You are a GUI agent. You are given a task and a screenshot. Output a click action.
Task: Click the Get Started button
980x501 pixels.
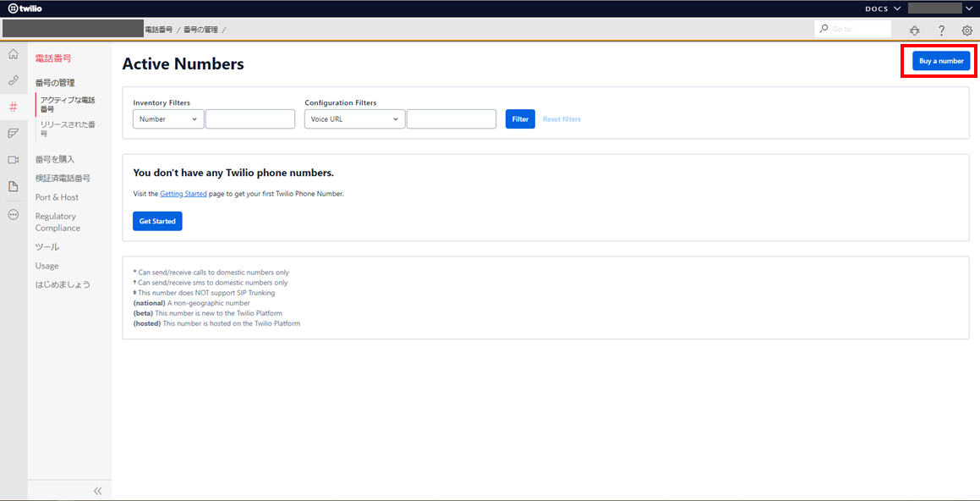tap(157, 222)
